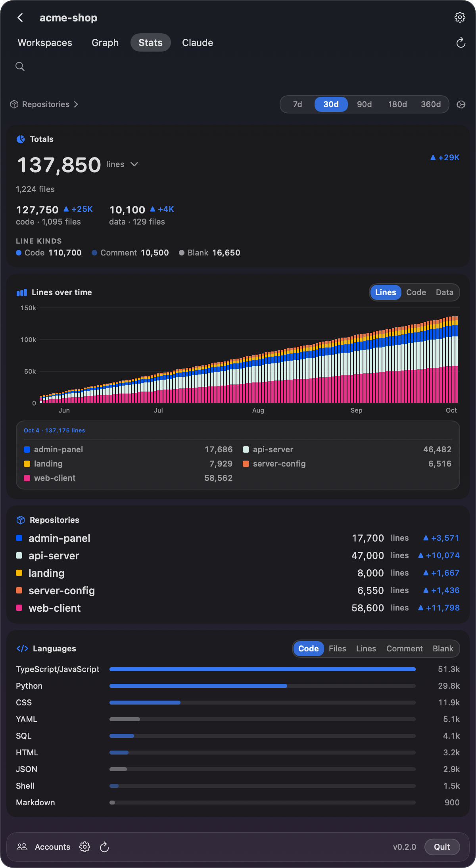Select the 360d time range
The image size is (476, 868).
[431, 104]
